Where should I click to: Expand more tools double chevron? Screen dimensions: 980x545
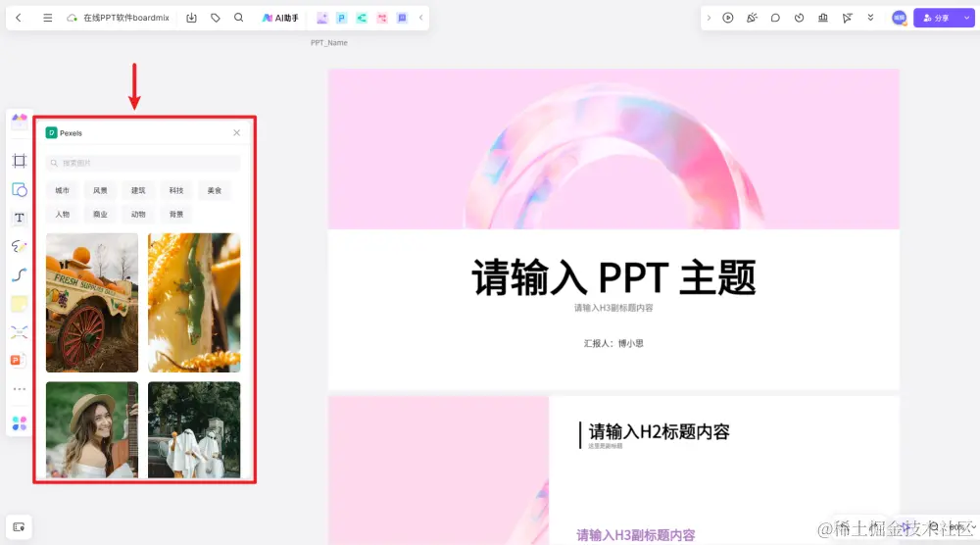point(870,18)
